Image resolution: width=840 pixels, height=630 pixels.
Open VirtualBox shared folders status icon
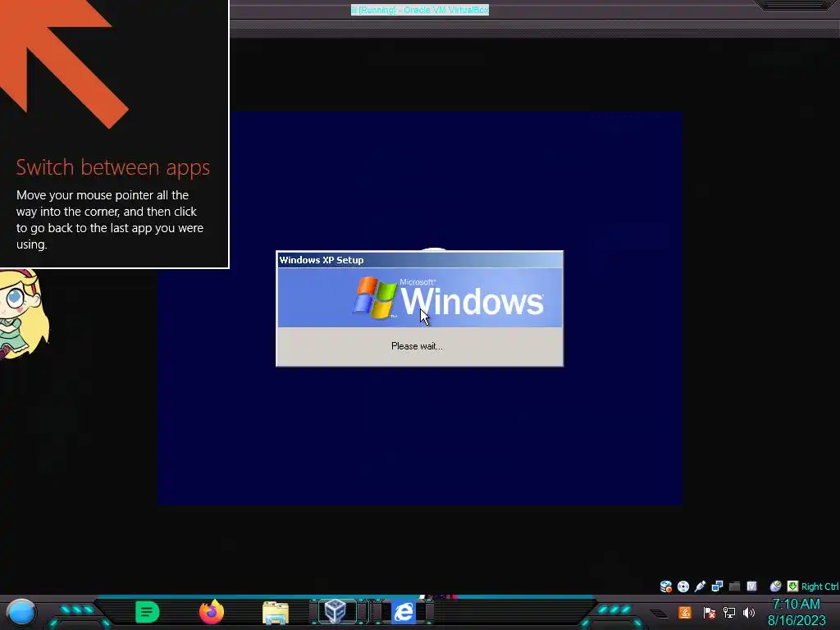click(x=734, y=587)
